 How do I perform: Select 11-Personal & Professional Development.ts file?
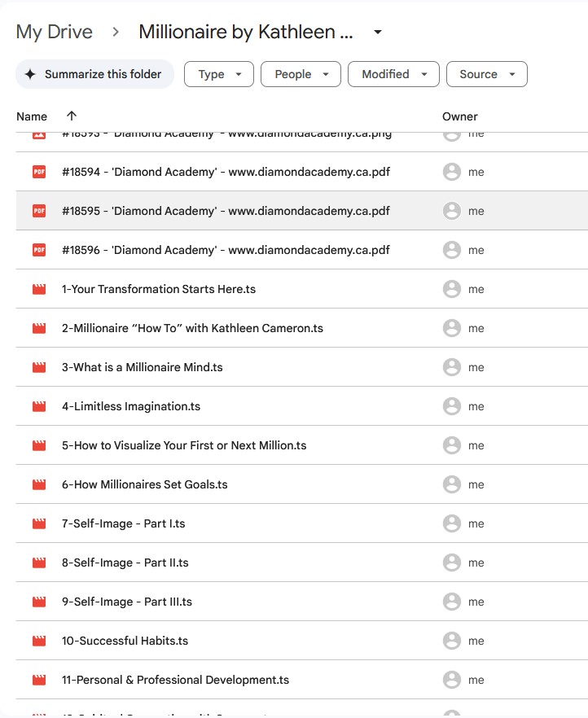175,680
